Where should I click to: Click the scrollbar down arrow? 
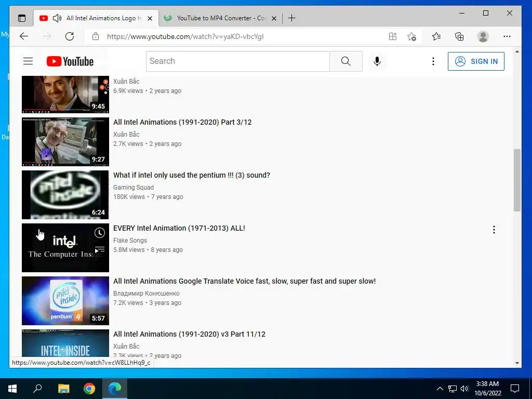tap(517, 363)
